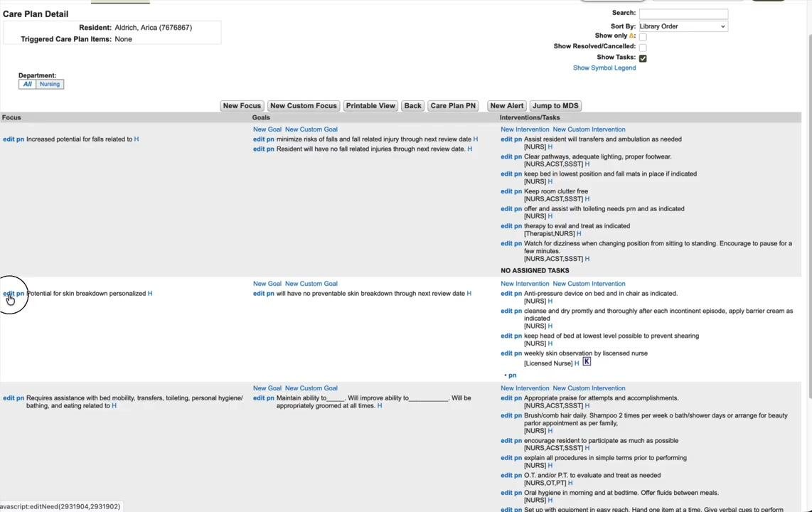Add New Custom Goal for skin breakdown focus
The height and width of the screenshot is (512, 812).
click(311, 284)
